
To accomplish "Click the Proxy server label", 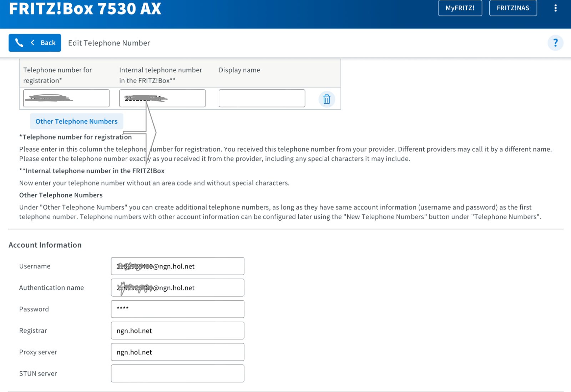I will click(38, 352).
